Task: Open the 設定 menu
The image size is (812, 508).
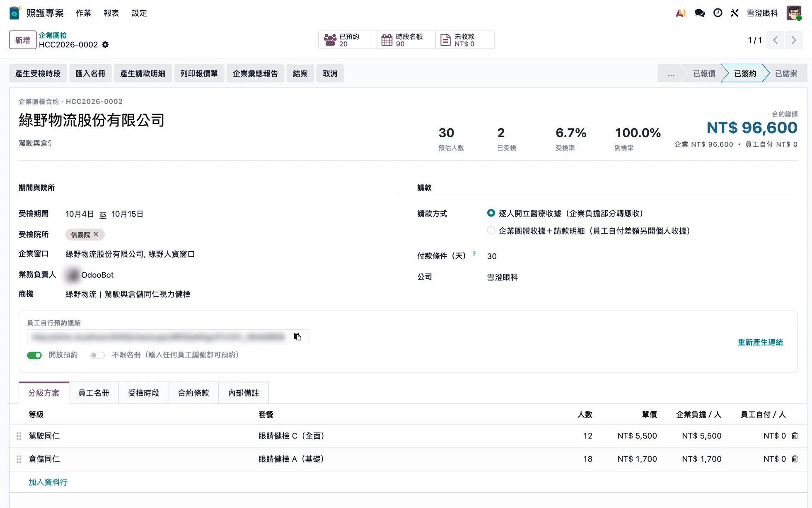Action: click(139, 13)
